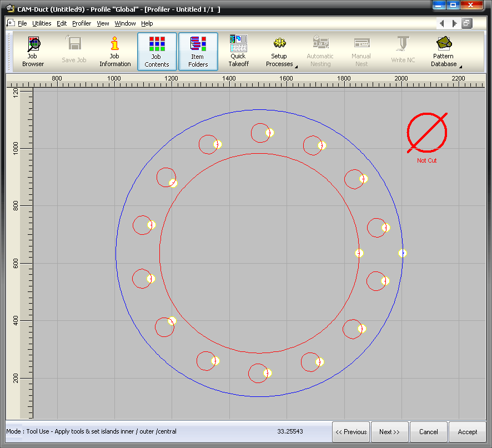
Task: Click the 600 mark on vertical ruler
Action: tap(16, 263)
